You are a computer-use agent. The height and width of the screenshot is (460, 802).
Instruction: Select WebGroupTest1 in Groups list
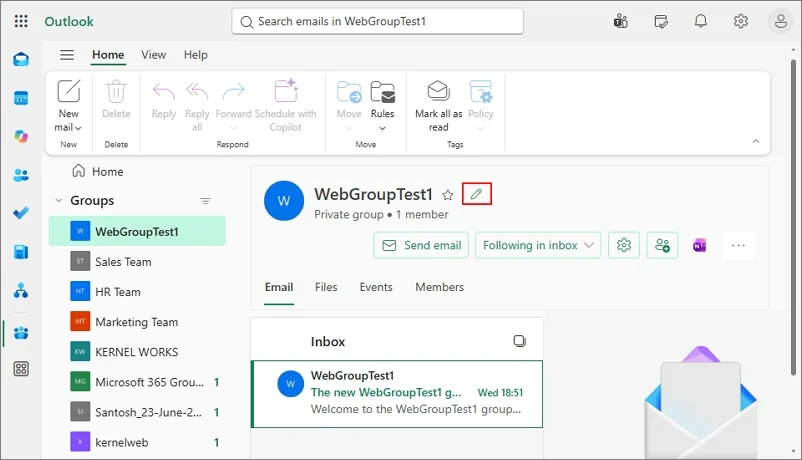click(137, 231)
